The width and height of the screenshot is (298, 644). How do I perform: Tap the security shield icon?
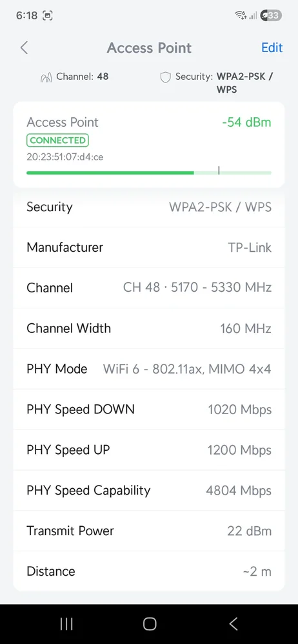pyautogui.click(x=165, y=77)
